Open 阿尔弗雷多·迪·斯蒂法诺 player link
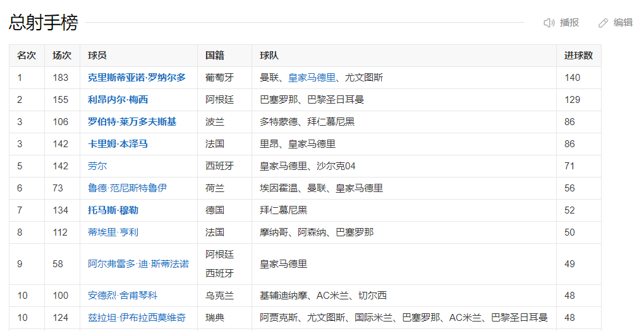Viewport: 644px width, 331px height. (x=138, y=264)
